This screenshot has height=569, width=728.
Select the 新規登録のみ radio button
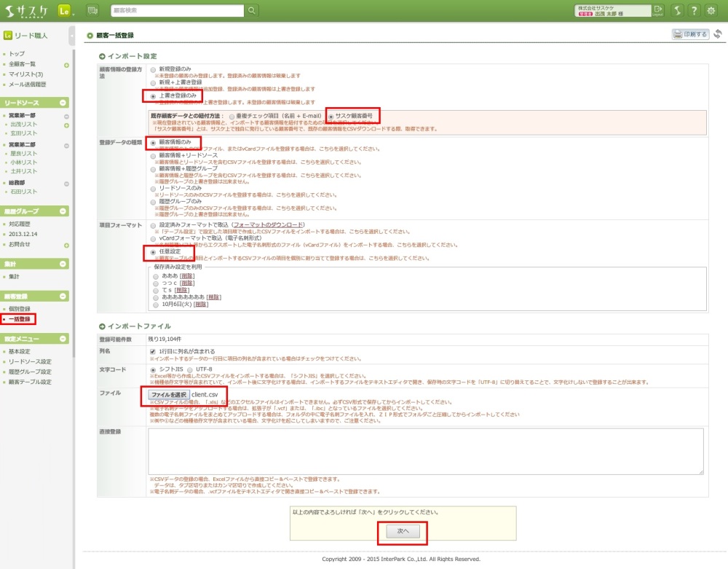(153, 69)
